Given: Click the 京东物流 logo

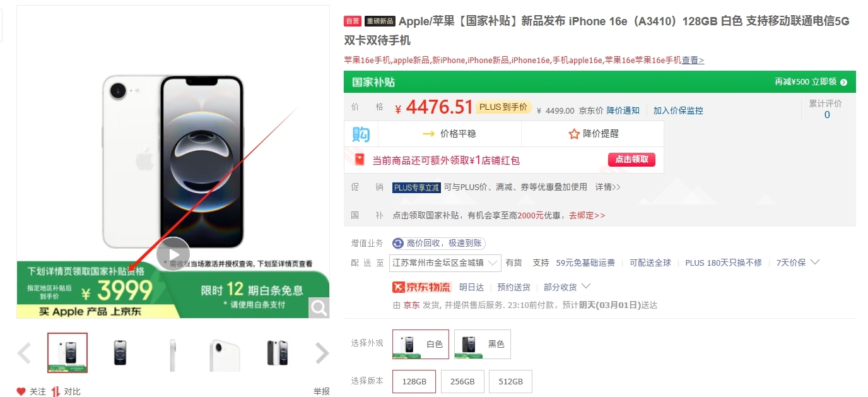Looking at the screenshot, I should pyautogui.click(x=421, y=287).
